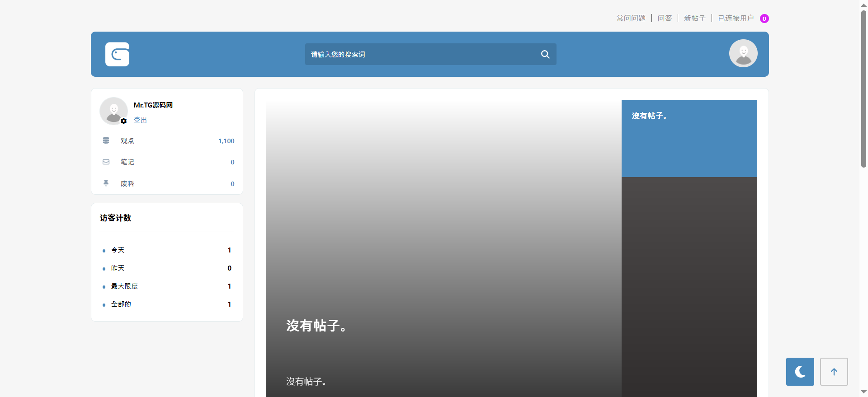Click the large 沒有帖子 featured slide
The image size is (868, 397).
(x=443, y=248)
